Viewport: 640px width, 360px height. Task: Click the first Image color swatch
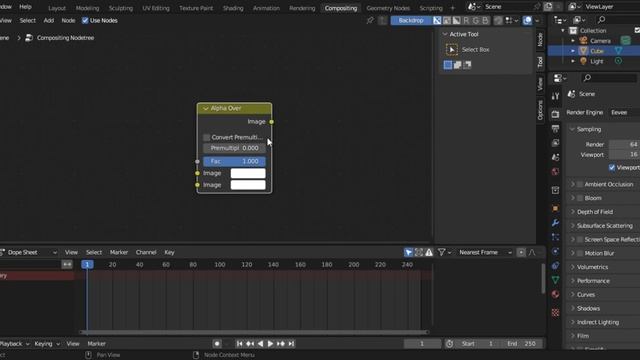tap(248, 173)
